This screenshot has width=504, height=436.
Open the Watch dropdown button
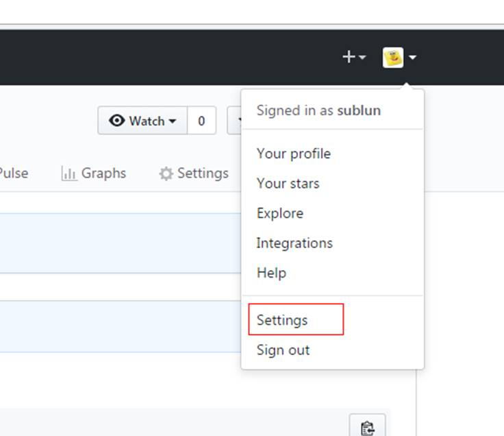(142, 121)
